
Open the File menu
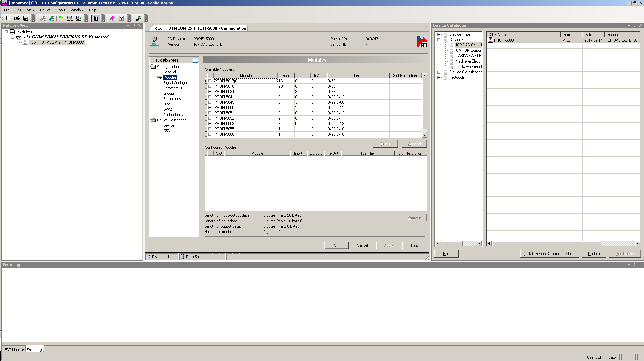(x=7, y=10)
